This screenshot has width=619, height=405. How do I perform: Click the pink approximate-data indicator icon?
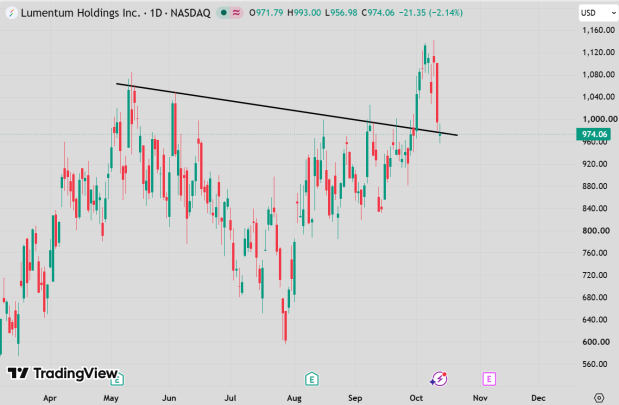pos(236,13)
